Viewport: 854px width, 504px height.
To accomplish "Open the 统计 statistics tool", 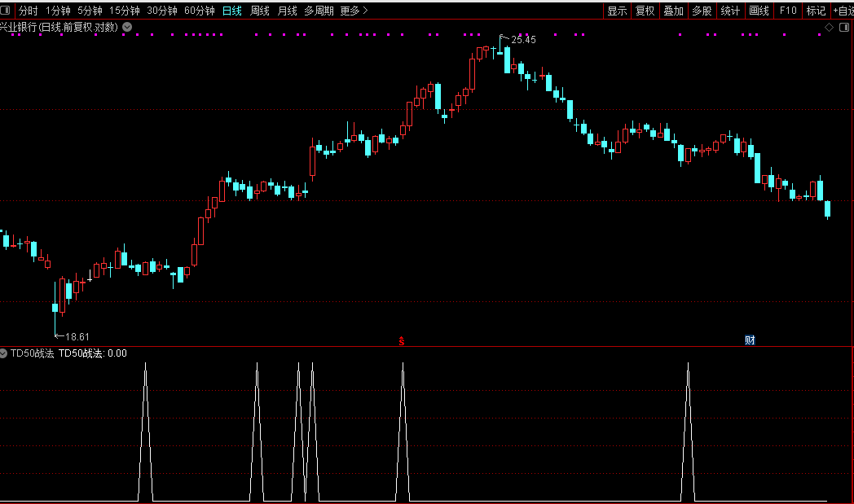I will (x=730, y=11).
